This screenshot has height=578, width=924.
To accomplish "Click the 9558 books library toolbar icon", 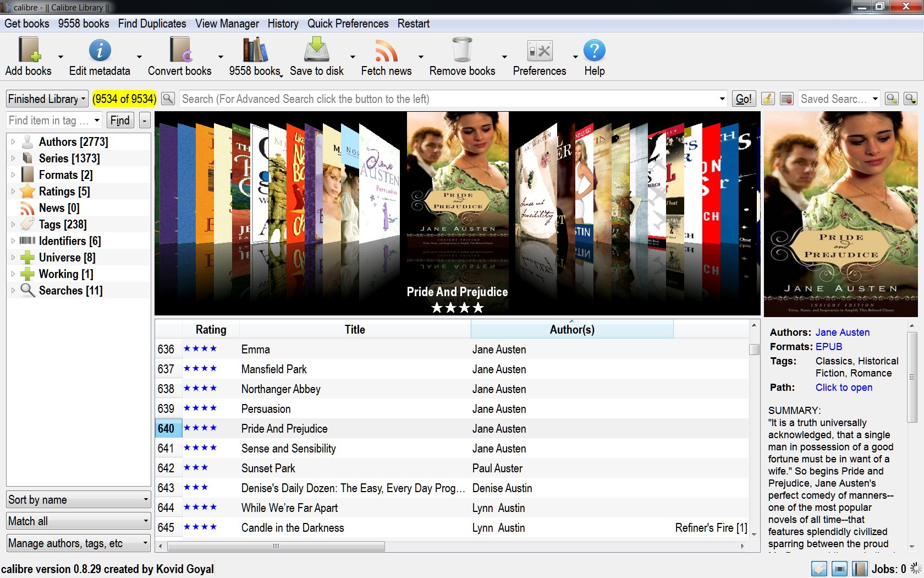I will (x=255, y=50).
